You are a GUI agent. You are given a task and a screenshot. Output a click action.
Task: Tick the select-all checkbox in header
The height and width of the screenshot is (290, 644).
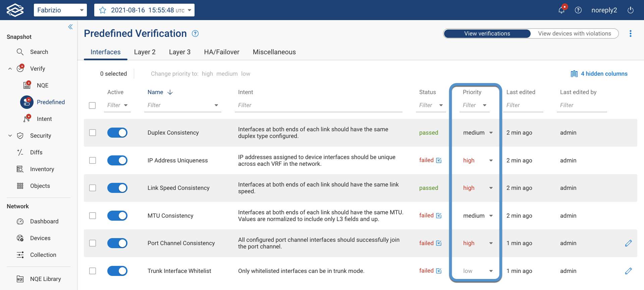[92, 105]
